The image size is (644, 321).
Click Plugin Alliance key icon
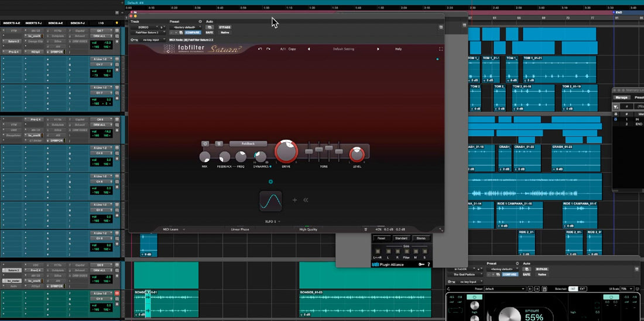tap(422, 264)
